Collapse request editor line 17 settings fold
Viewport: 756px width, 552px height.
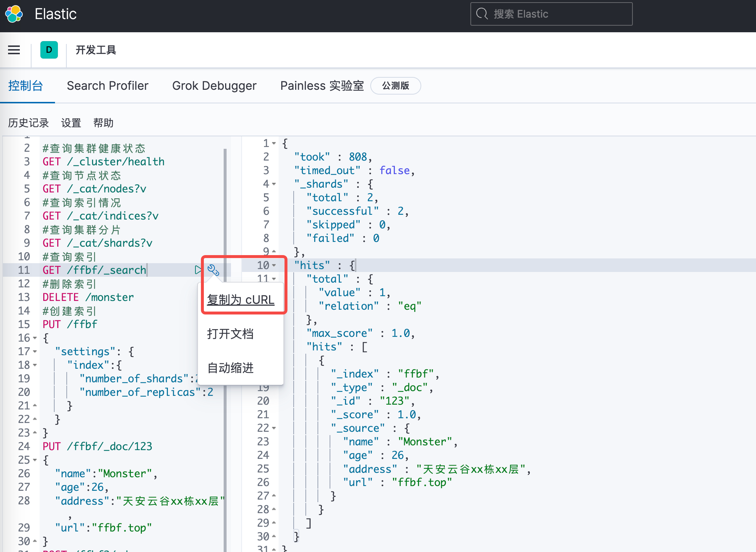point(35,352)
